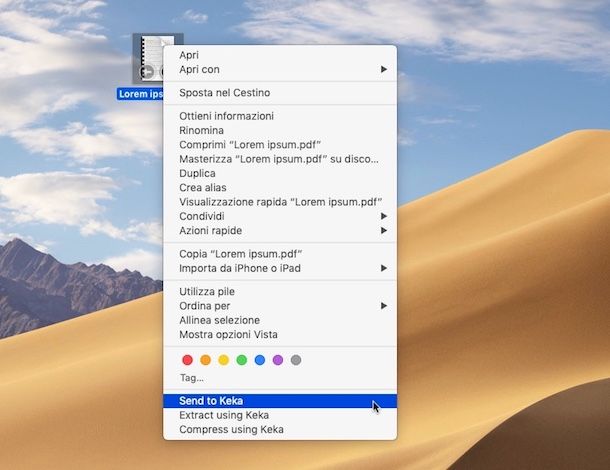
Task: Apply the yellow tag color
Action: pyautogui.click(x=224, y=360)
